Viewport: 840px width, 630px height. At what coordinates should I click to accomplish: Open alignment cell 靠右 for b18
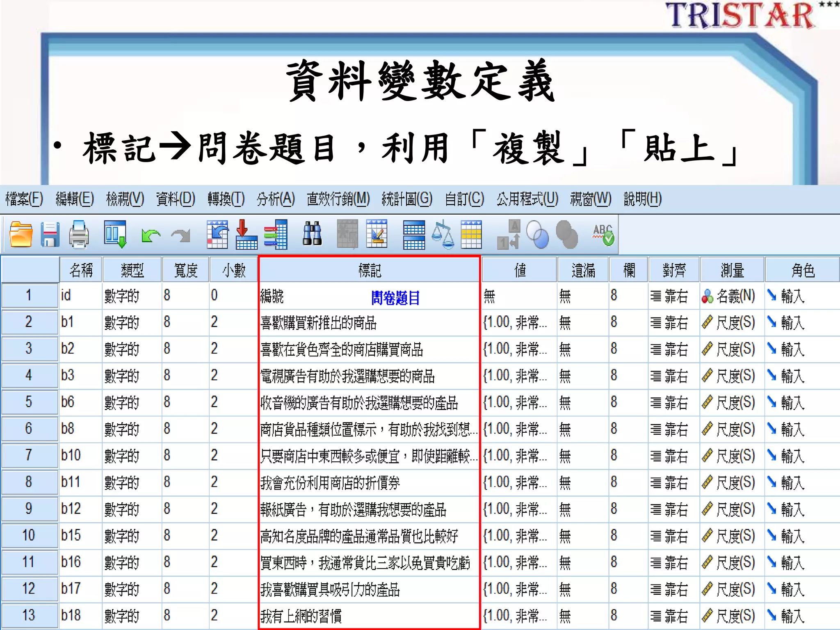click(x=674, y=616)
